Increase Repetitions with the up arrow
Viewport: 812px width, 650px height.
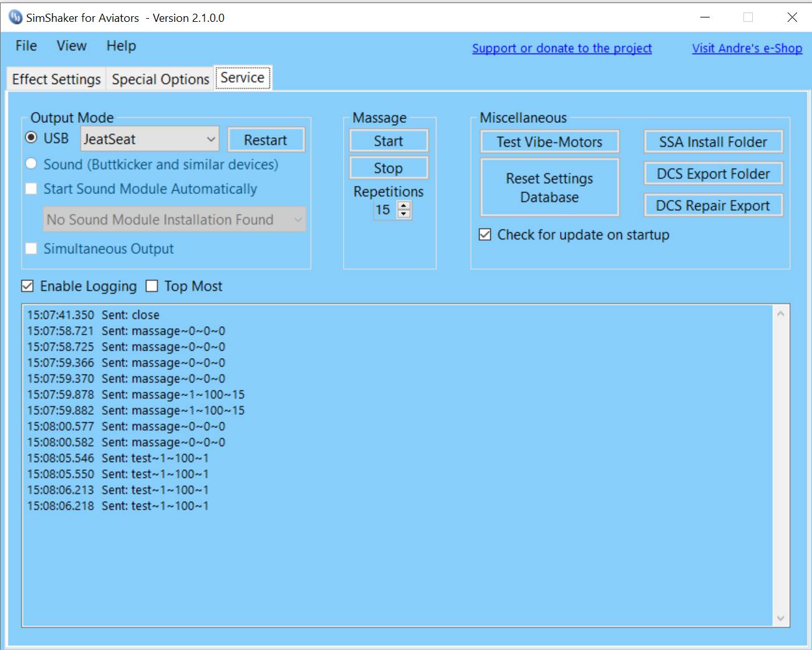(x=404, y=206)
